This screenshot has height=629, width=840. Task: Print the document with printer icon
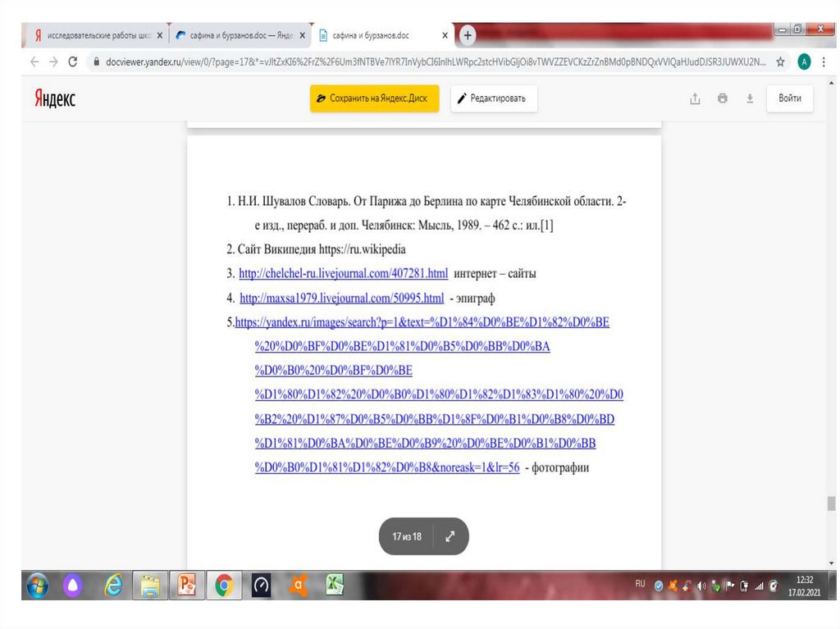click(x=723, y=98)
